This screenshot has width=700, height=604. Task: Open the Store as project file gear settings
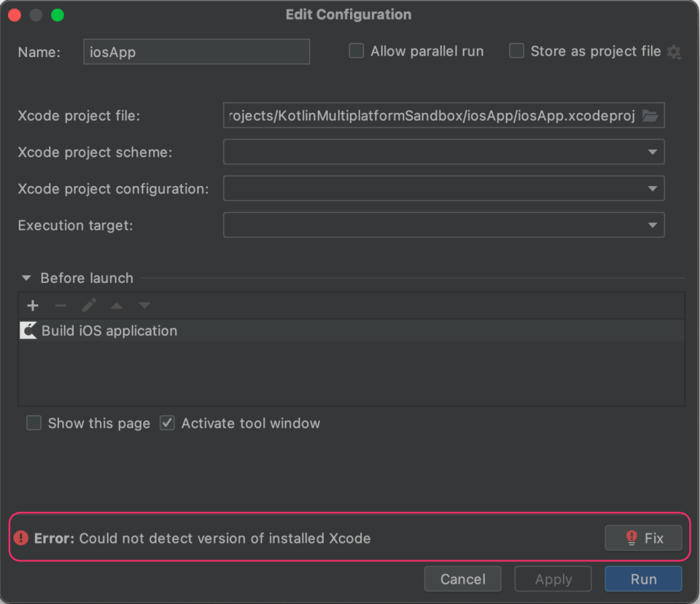[x=674, y=52]
